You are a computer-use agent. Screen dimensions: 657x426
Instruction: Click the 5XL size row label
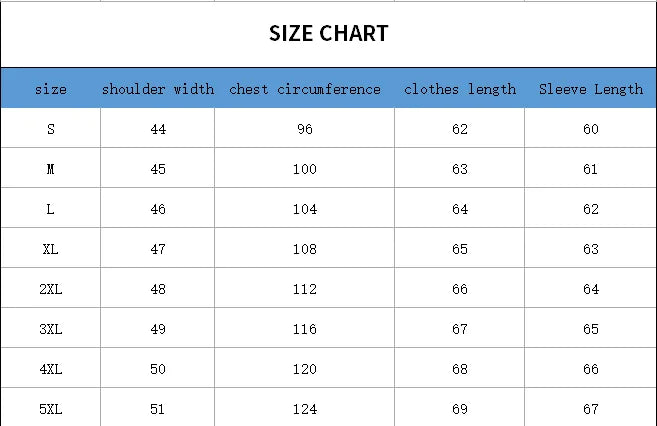(x=51, y=409)
